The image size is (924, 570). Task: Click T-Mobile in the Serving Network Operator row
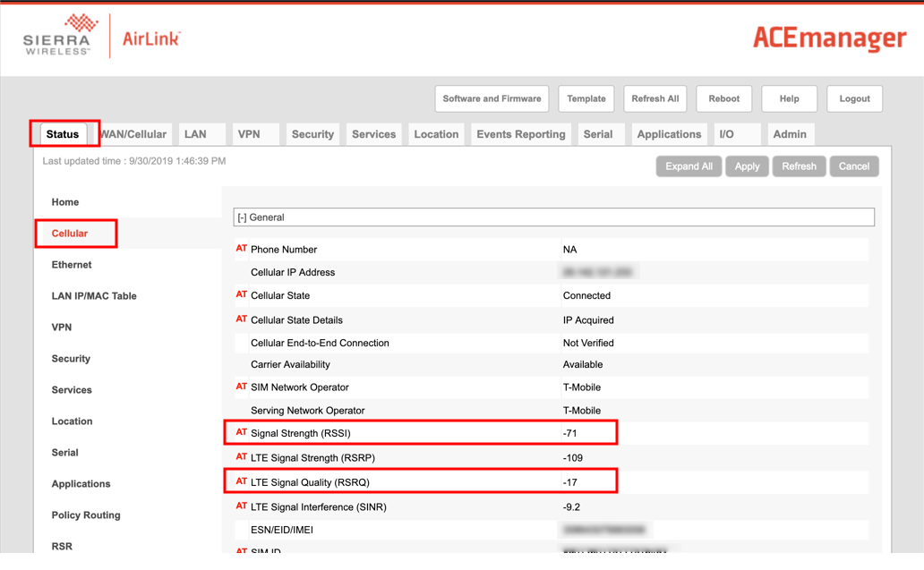click(x=582, y=411)
